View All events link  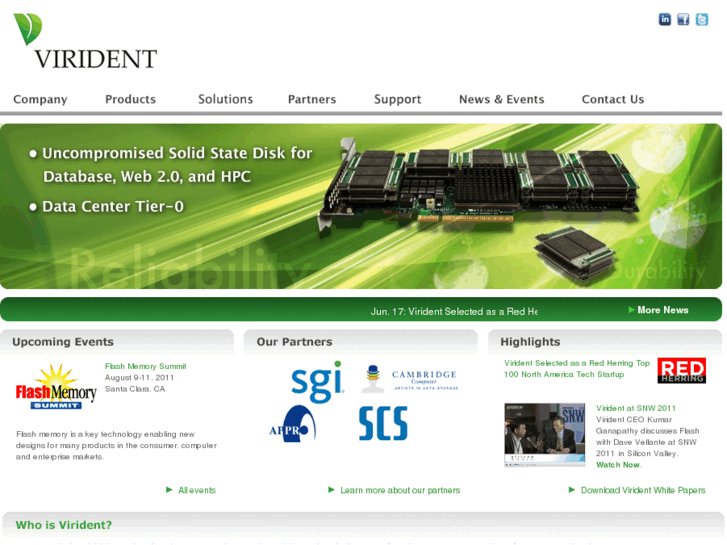pyautogui.click(x=197, y=490)
